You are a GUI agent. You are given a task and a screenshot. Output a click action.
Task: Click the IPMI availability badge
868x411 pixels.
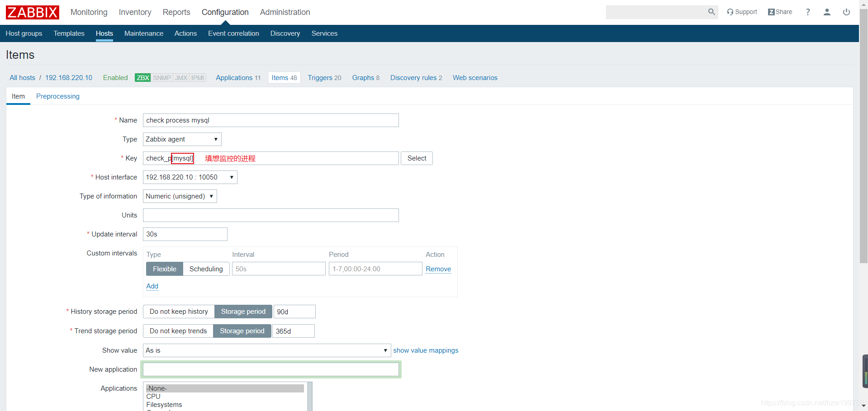tap(198, 78)
